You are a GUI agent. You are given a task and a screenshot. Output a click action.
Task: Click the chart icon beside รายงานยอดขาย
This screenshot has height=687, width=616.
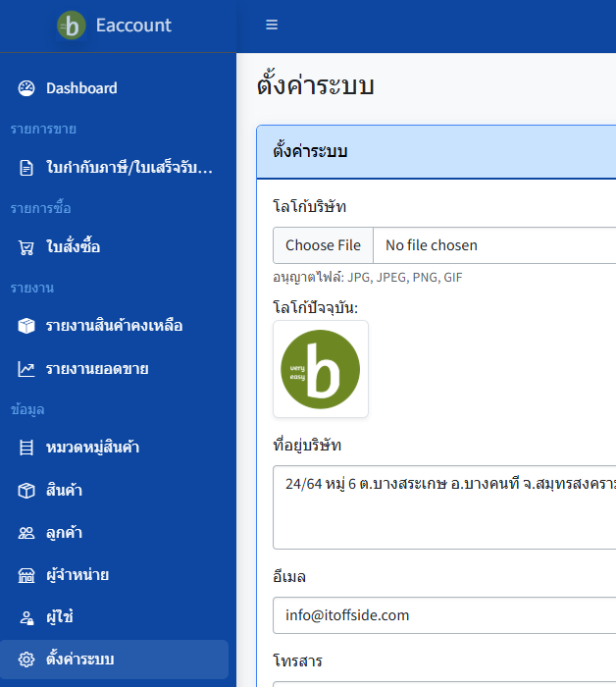26,369
